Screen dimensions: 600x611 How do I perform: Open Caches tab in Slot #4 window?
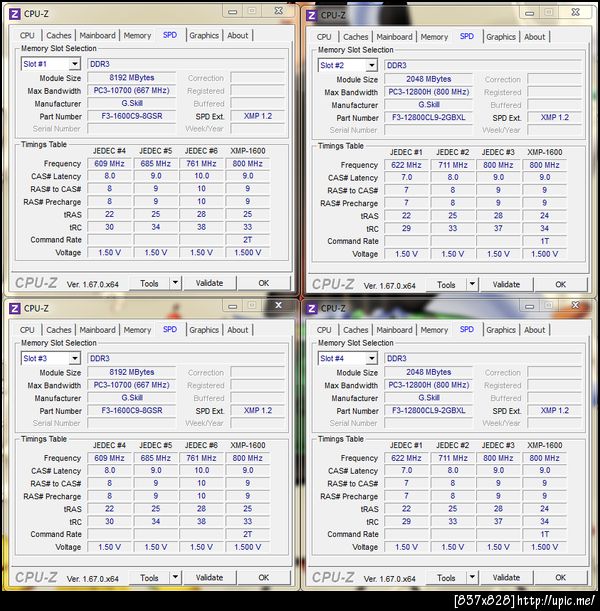click(x=356, y=330)
